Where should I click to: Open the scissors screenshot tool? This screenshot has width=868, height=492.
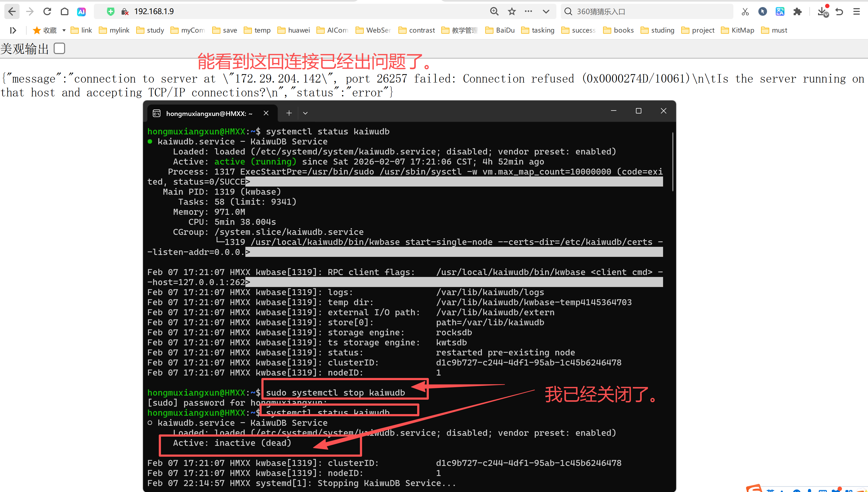[x=745, y=12]
